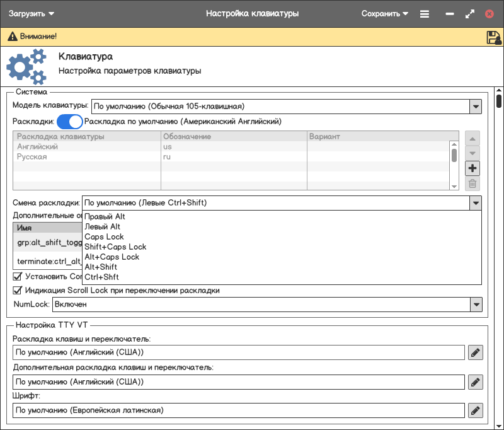Screen dimensions: 504x430
Task: Click the add layout plus button
Action: pos(472,168)
